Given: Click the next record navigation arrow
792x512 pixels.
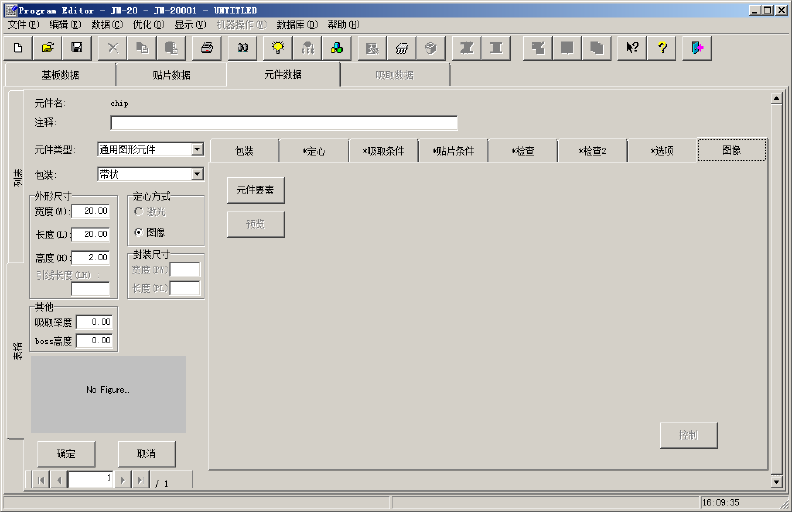Looking at the screenshot, I should 122,481.
